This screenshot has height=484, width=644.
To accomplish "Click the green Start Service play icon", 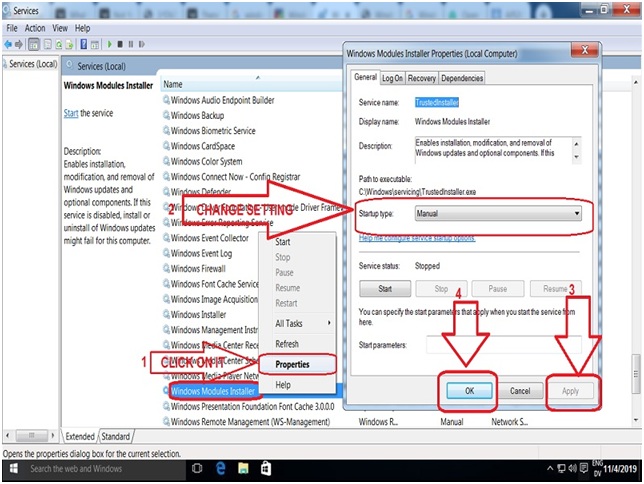I will pos(109,44).
